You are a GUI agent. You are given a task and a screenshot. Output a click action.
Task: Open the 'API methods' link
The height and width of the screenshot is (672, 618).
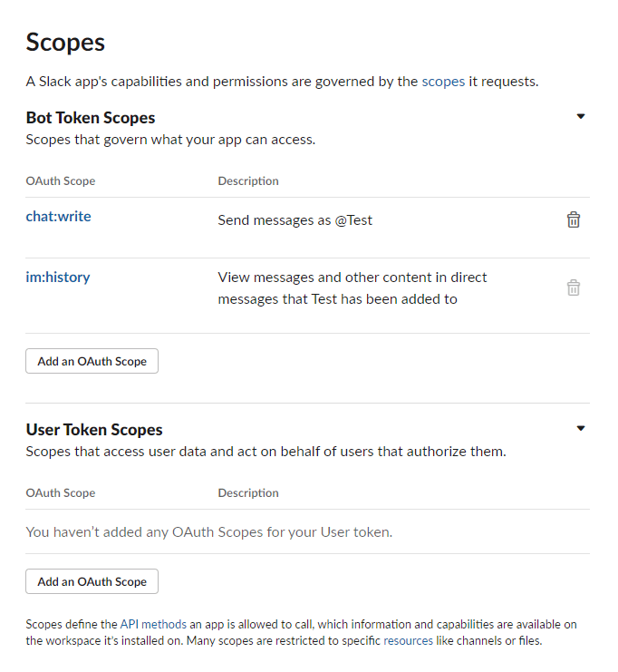tap(153, 624)
